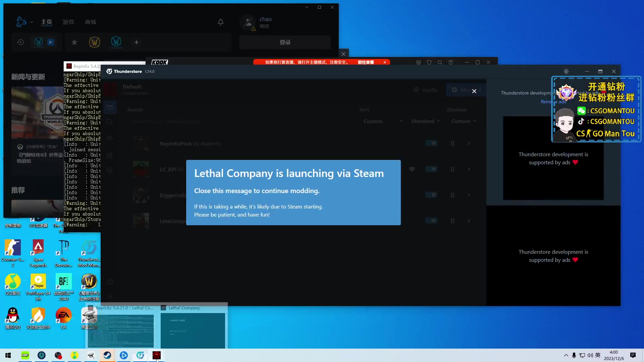Open the Sort Custom dropdown

(382, 121)
